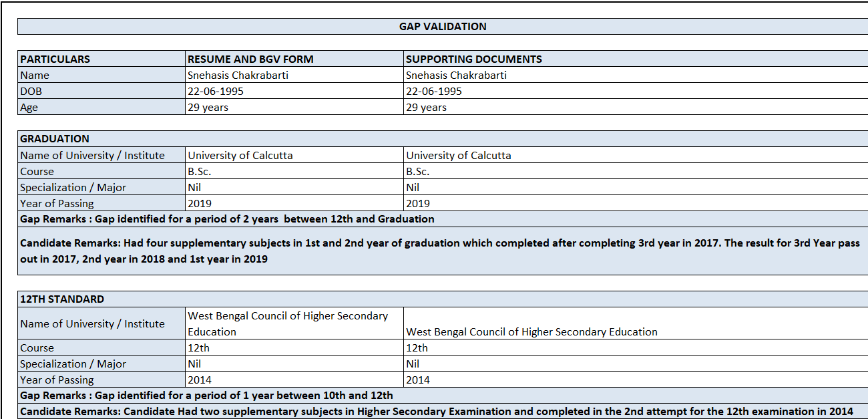Click the 2019 passing year in resume column

pos(200,203)
